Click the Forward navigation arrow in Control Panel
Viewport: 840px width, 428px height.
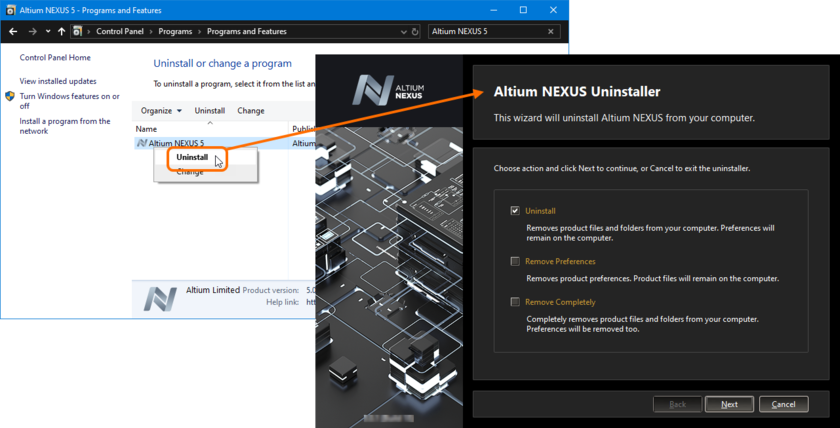pos(33,32)
